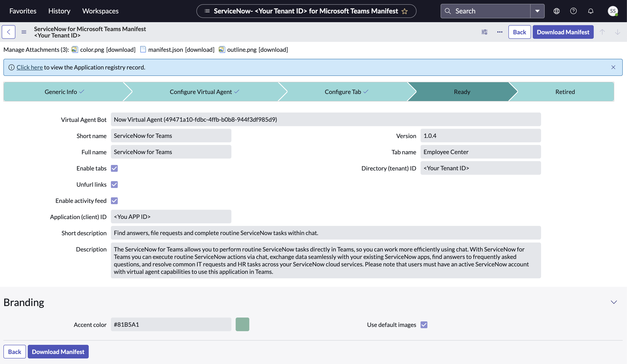Click the manifest.json file icon
The width and height of the screenshot is (627, 364).
tap(143, 49)
